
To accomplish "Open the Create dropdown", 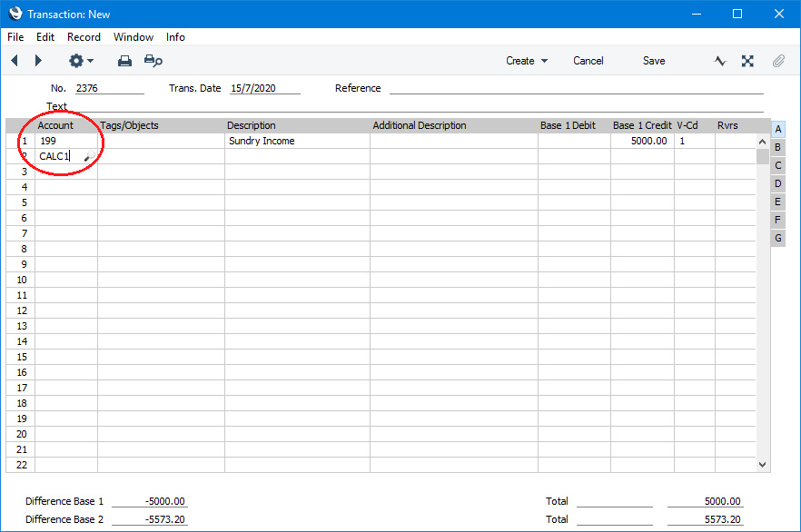I will 527,61.
